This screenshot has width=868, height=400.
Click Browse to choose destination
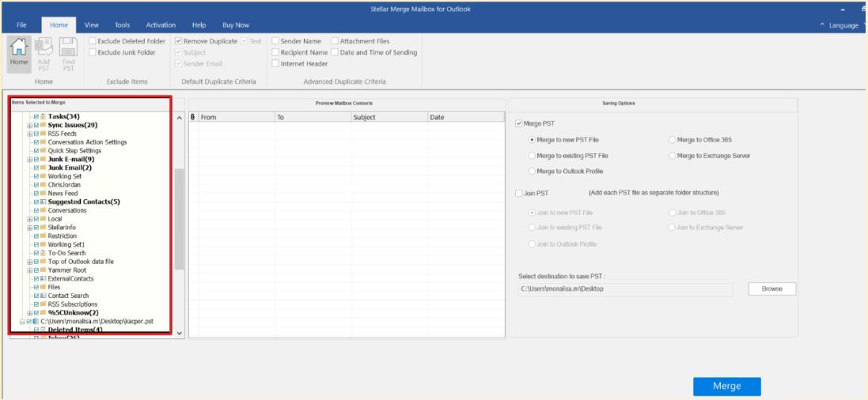point(772,289)
